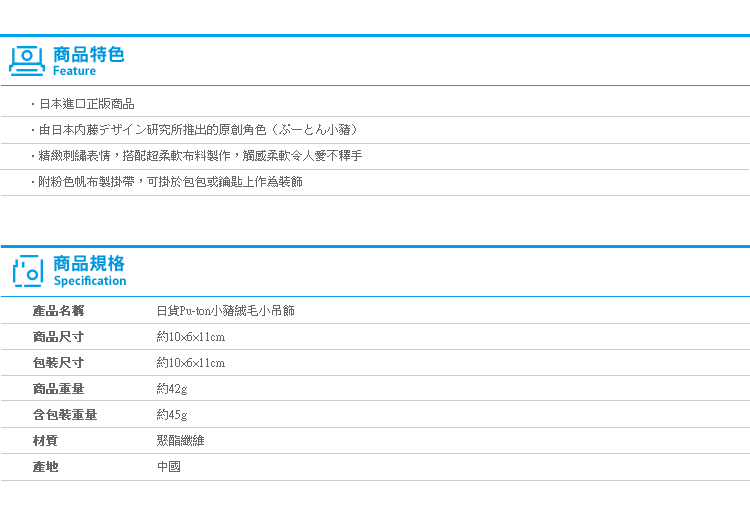Screen dimensions: 750x524
Task: Click the 附粉色帆布製掛帶 feature line
Action: (x=170, y=182)
